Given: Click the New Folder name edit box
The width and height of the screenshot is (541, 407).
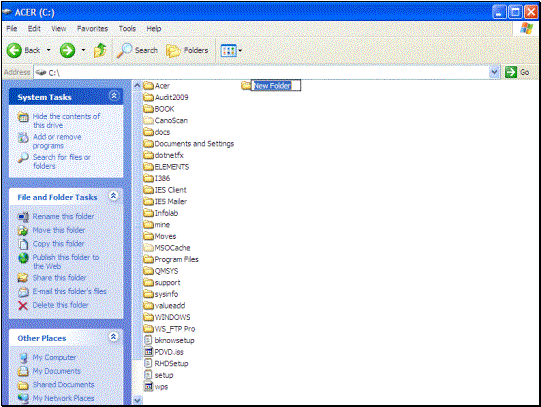Looking at the screenshot, I should tap(276, 86).
